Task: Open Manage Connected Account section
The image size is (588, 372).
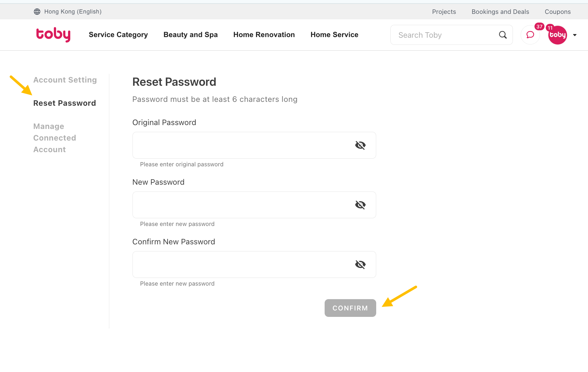Action: pos(55,138)
